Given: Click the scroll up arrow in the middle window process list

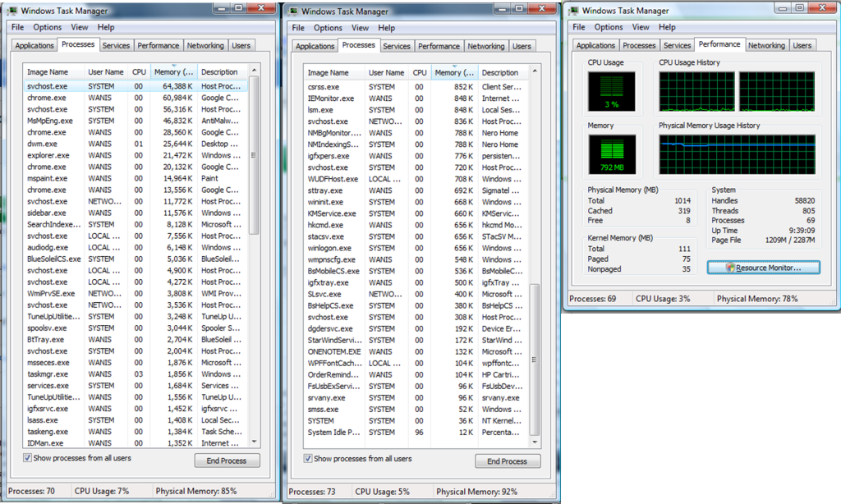Looking at the screenshot, I should (535, 71).
